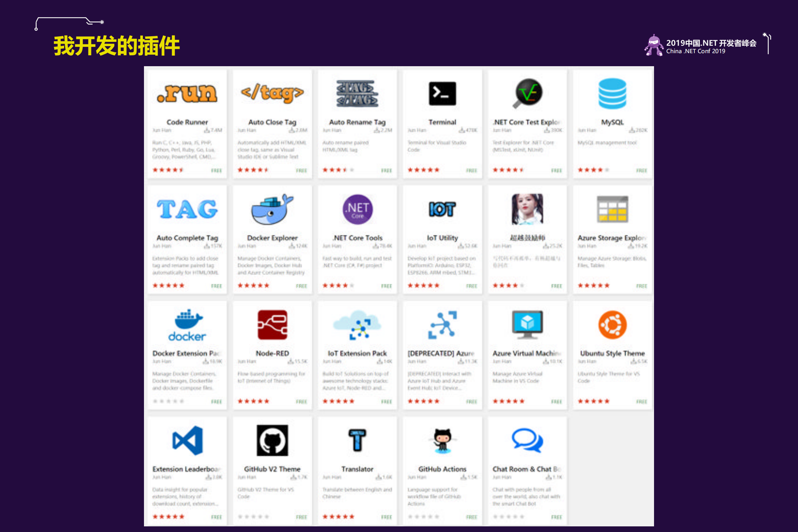Click the Node-RED icon

[x=272, y=325]
